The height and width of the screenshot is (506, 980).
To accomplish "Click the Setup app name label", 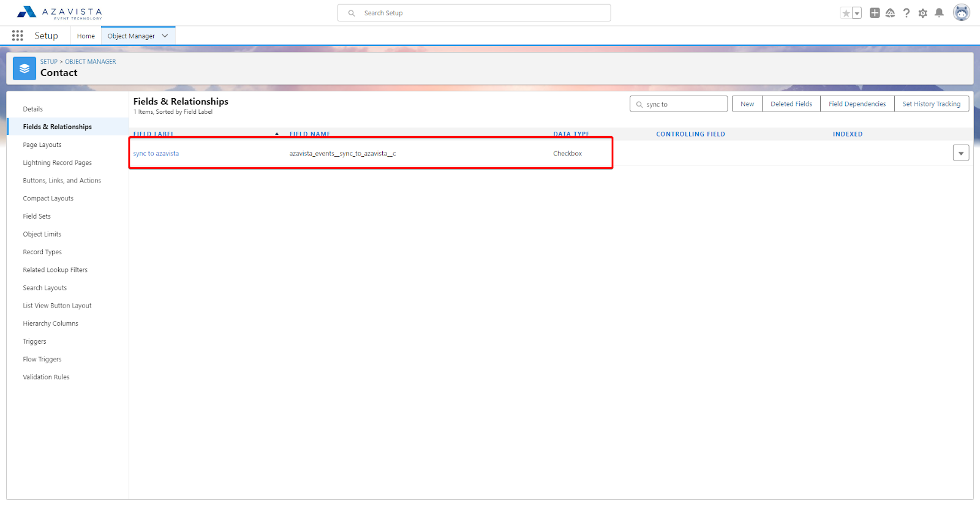I will click(x=47, y=36).
